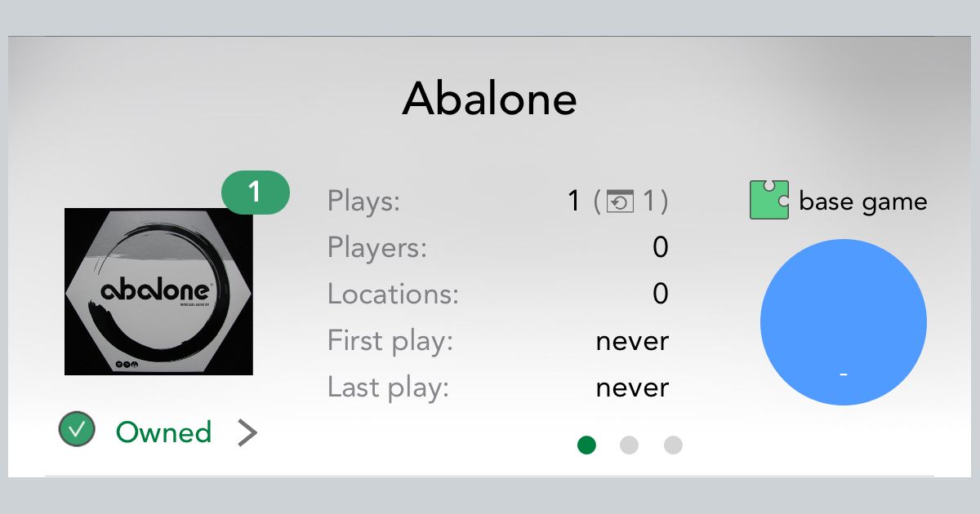The image size is (980, 514).
Task: Switch to the third page dot
Action: (673, 445)
